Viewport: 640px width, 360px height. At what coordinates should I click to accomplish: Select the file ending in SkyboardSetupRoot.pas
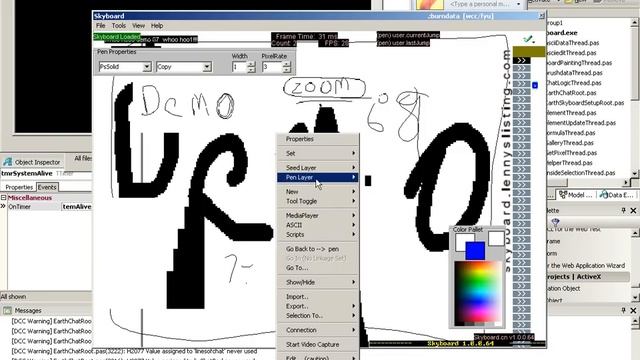pos(585,103)
